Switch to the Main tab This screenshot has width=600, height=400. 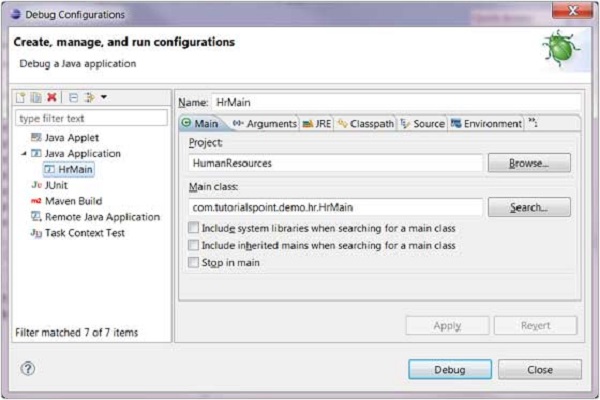(200, 124)
